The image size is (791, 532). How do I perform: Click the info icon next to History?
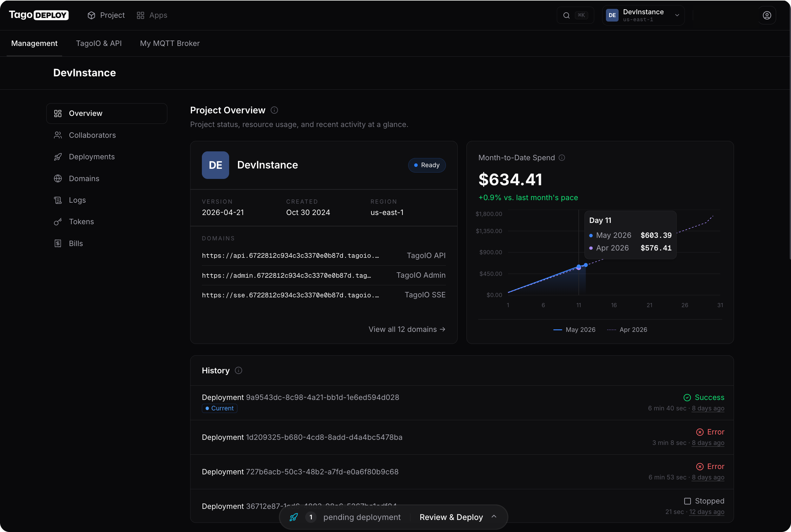tap(238, 370)
